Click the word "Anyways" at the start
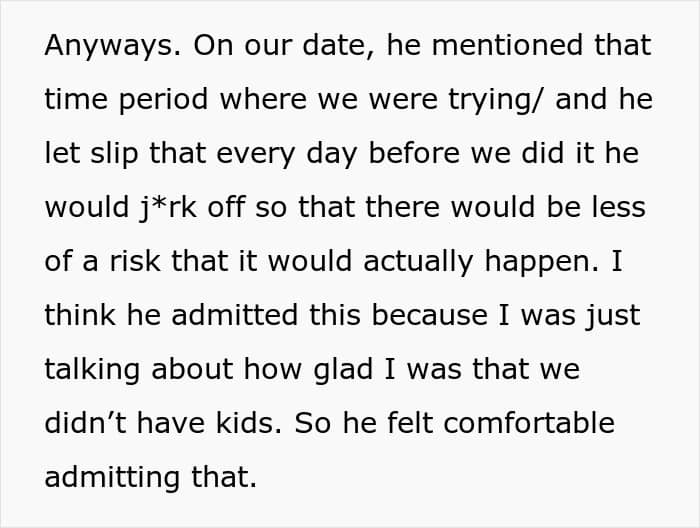This screenshot has height=528, width=700. point(96,46)
